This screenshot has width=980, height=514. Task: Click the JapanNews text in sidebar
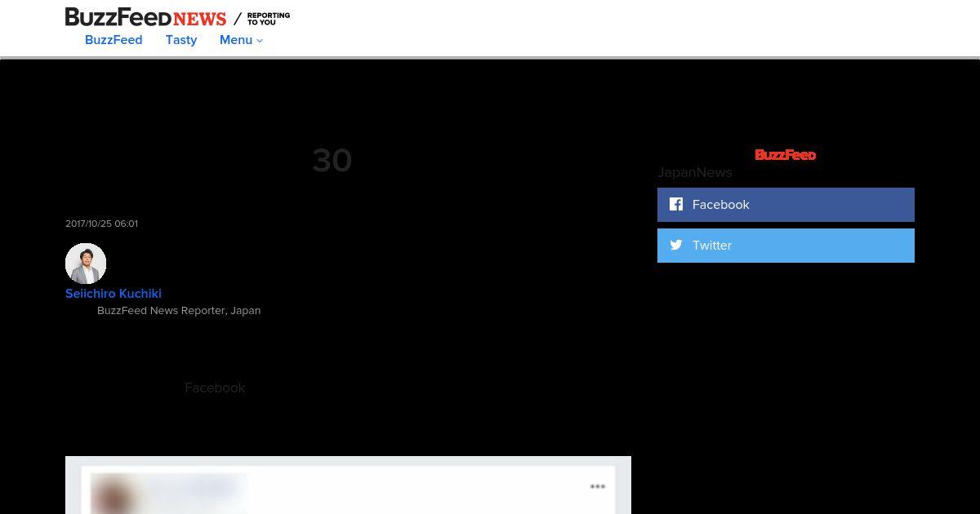pos(695,172)
